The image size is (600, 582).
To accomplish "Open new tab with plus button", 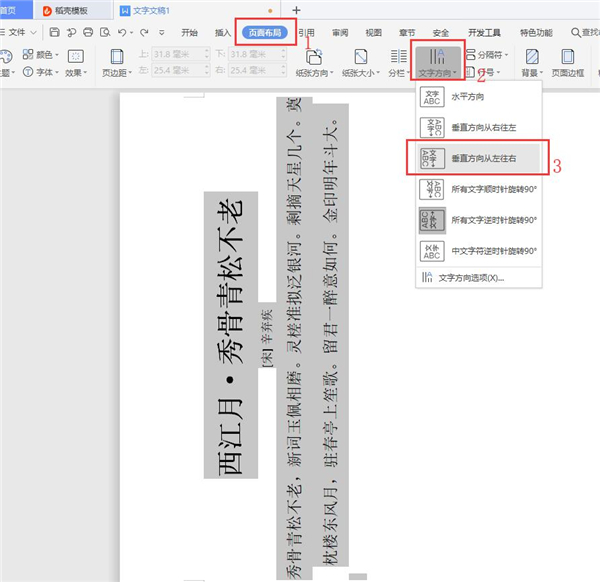I will coord(296,10).
